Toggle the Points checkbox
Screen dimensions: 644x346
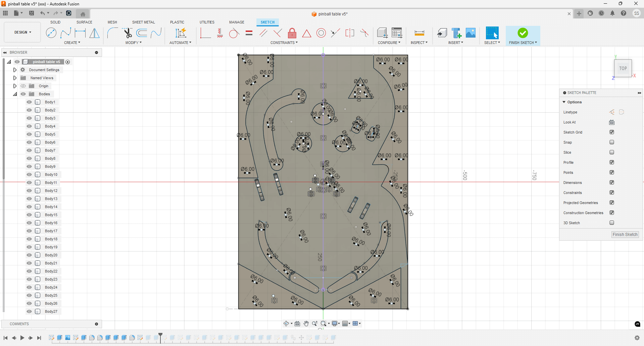click(612, 172)
